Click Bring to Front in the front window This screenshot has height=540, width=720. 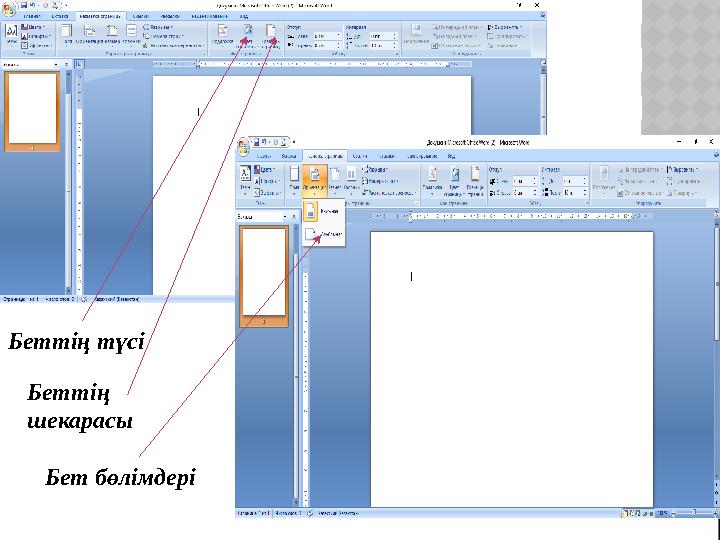640,169
